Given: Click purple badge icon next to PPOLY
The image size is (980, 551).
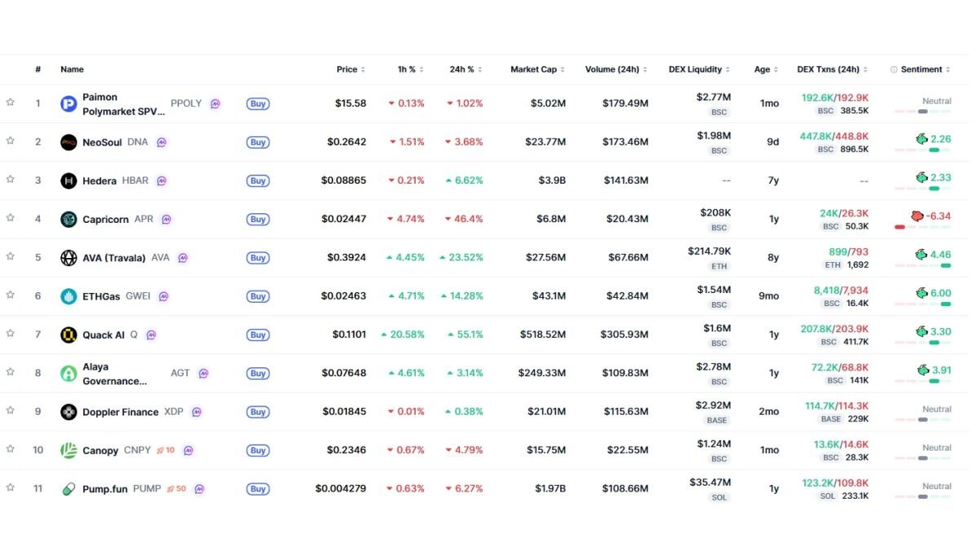Looking at the screenshot, I should tap(216, 104).
